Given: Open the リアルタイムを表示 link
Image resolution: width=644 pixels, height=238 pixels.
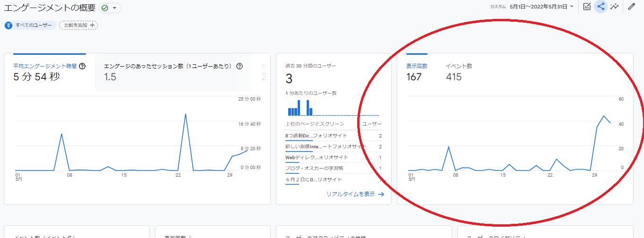Looking at the screenshot, I should [x=355, y=194].
